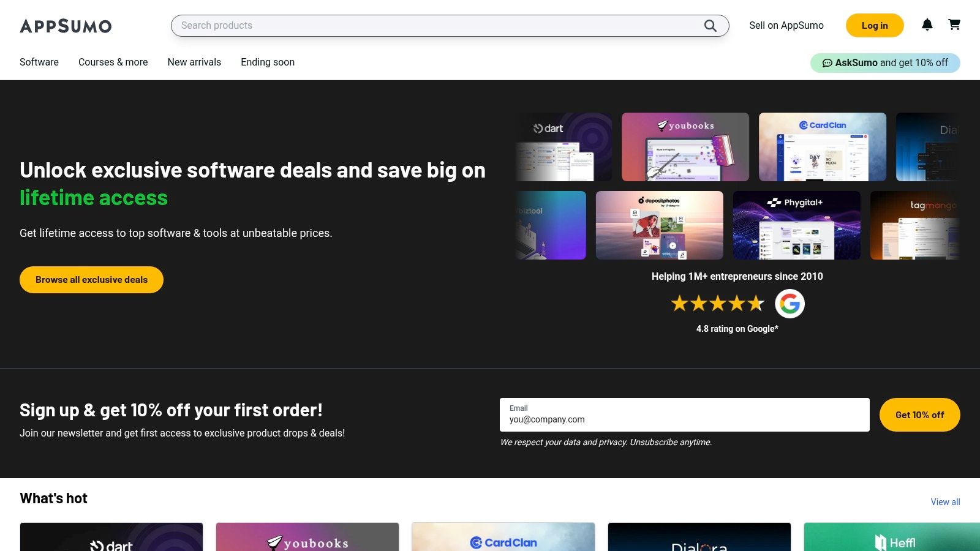Open the dart card under What's hot
This screenshot has width=980, height=551.
[x=111, y=537]
